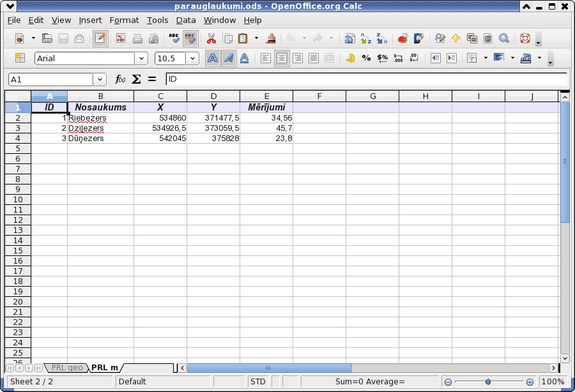Viewport: 575px width, 392px height.
Task: Toggle Italic formatting
Action: coord(229,58)
